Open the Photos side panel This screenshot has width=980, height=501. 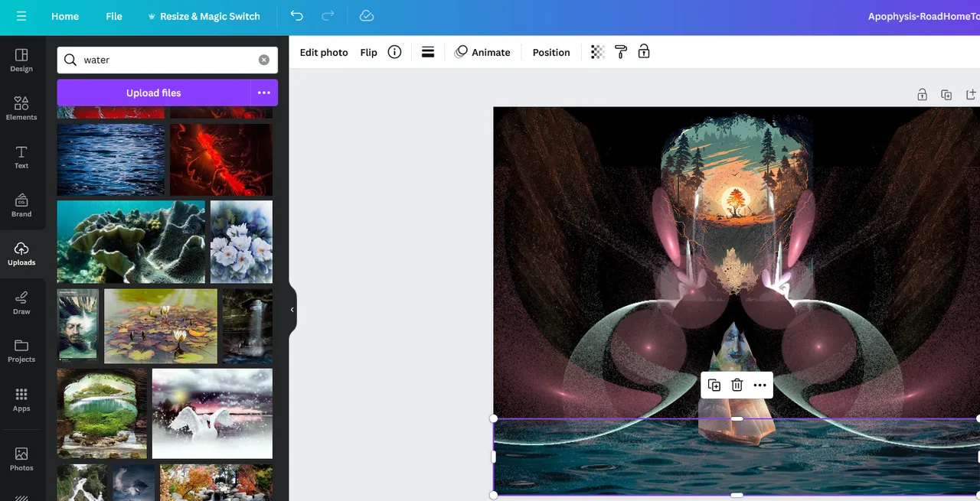(21, 459)
